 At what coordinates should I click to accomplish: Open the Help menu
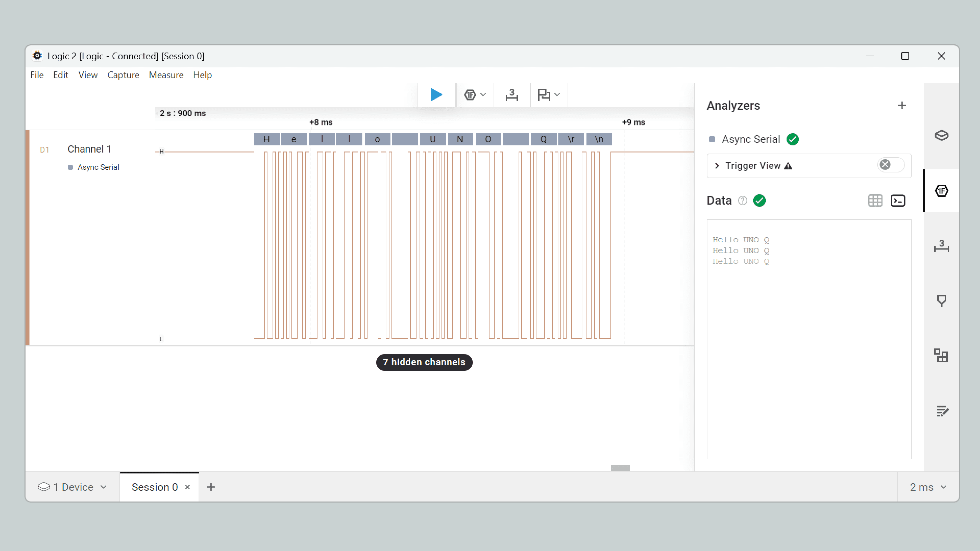click(x=202, y=75)
